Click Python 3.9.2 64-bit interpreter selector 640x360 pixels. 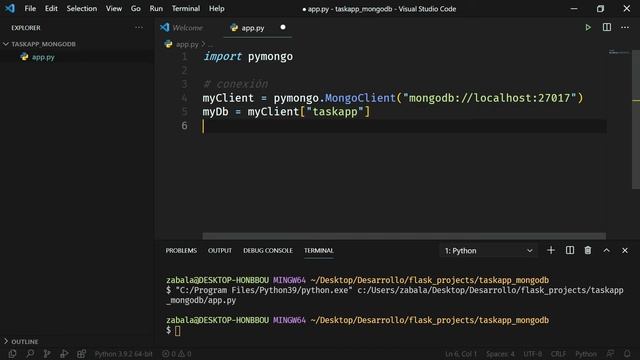point(123,354)
